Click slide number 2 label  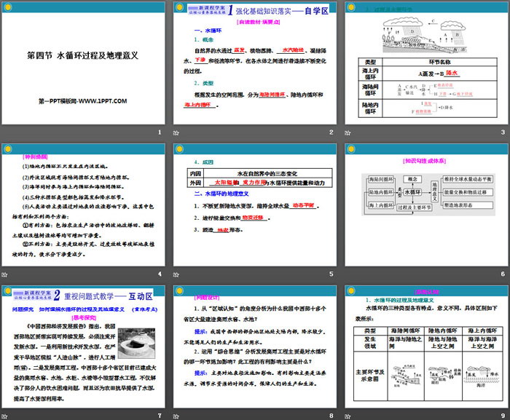[x=331, y=132]
